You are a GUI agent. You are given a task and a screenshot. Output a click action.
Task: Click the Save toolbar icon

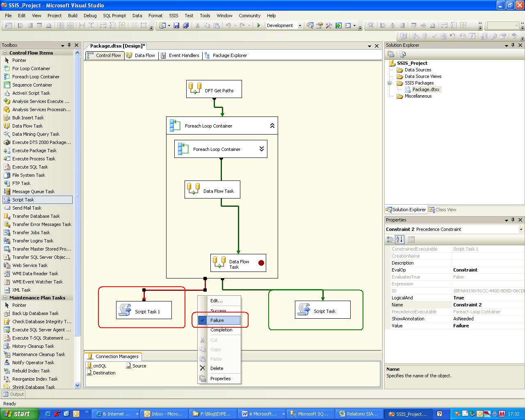click(176, 25)
